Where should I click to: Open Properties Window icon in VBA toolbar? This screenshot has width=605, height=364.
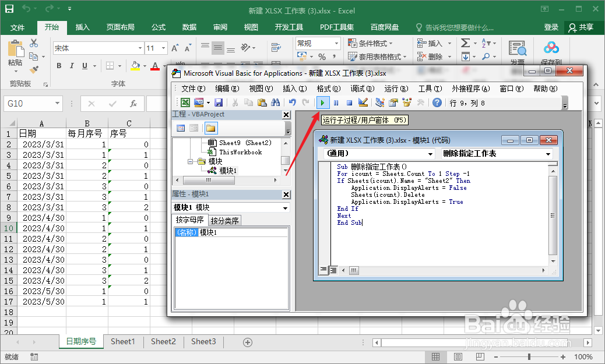click(x=393, y=103)
